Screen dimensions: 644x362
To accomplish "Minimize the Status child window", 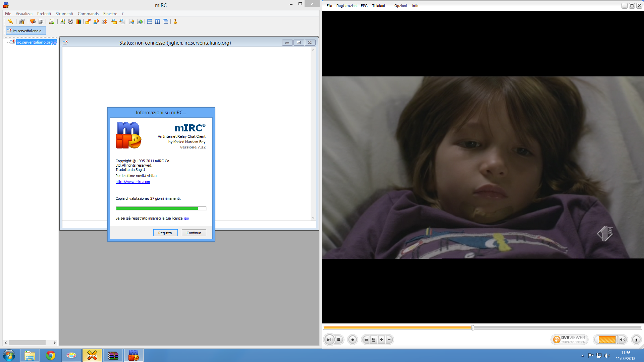I will (287, 43).
